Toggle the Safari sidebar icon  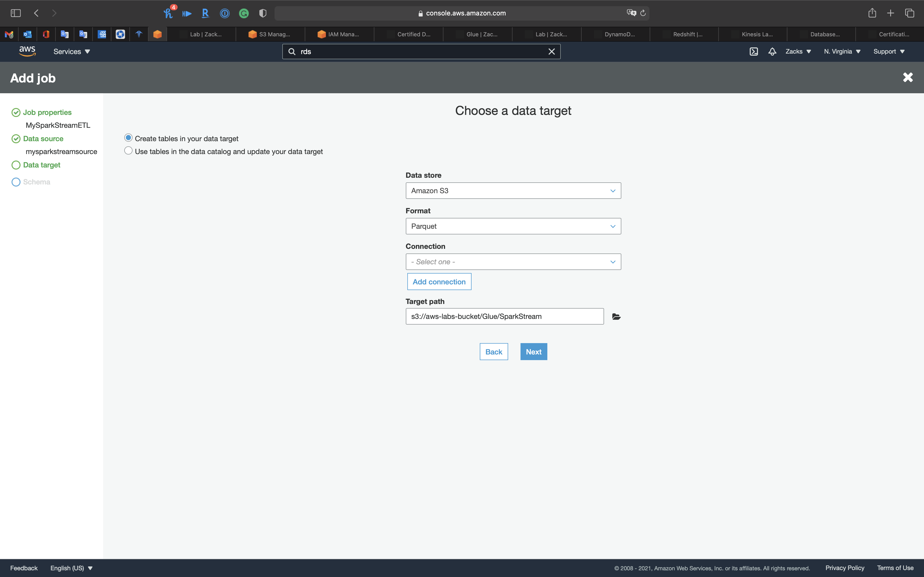click(16, 13)
